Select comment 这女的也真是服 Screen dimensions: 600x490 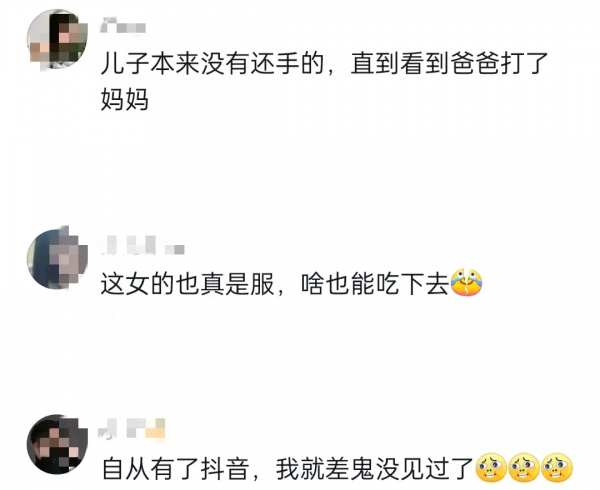click(x=291, y=284)
